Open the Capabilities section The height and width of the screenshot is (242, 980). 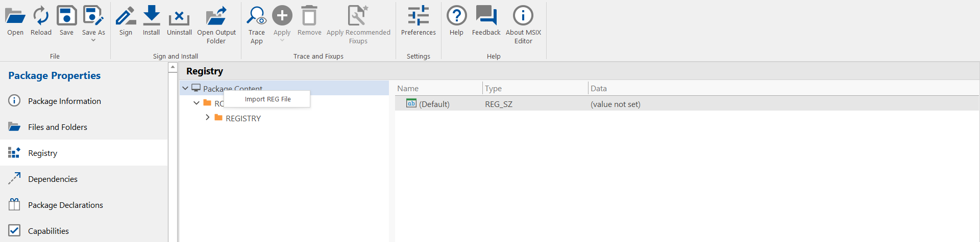click(x=48, y=231)
